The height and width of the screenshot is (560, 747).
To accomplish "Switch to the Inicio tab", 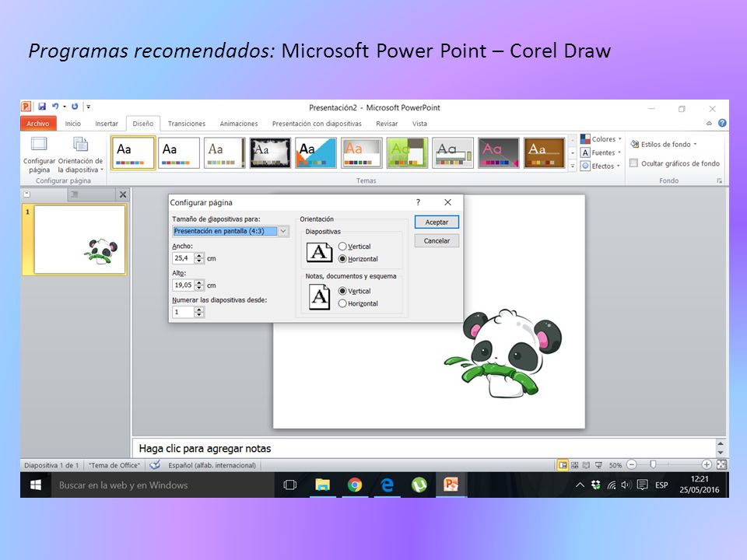I will click(x=73, y=124).
